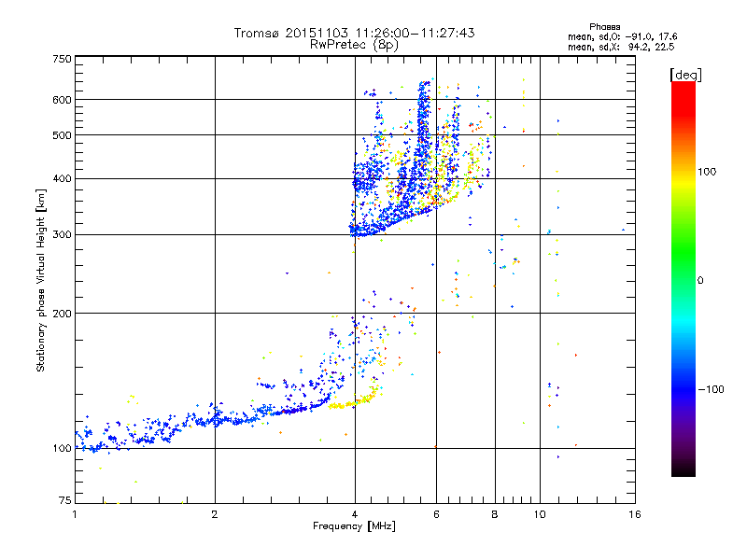Click the x-axis tick label "10"
The height and width of the screenshot is (560, 747).
(540, 514)
